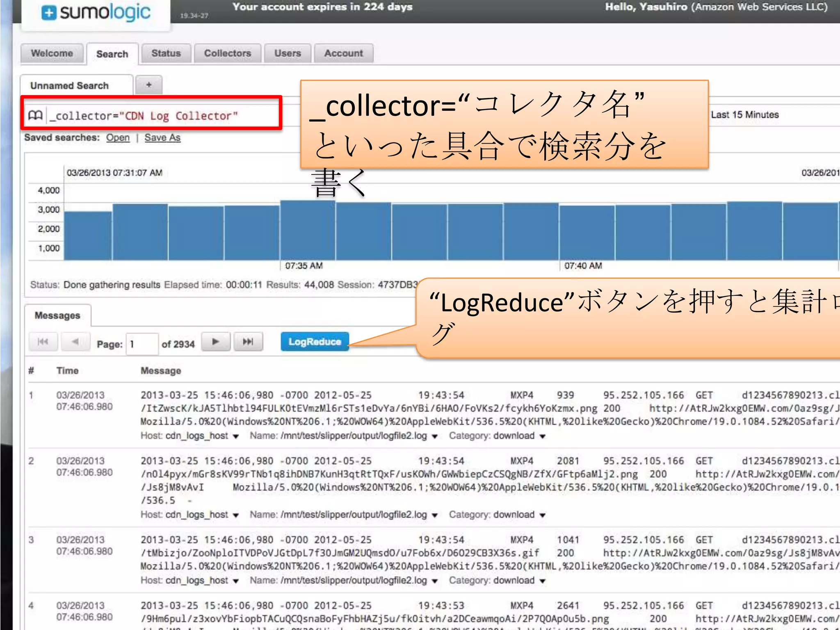Viewport: 840px width, 630px height.
Task: Open the Collectors tab
Action: [228, 53]
